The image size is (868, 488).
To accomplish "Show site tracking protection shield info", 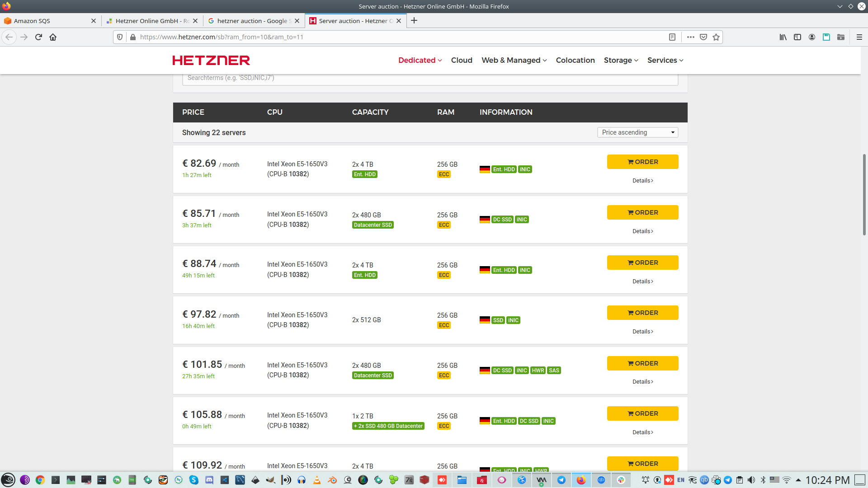I will coord(120,37).
